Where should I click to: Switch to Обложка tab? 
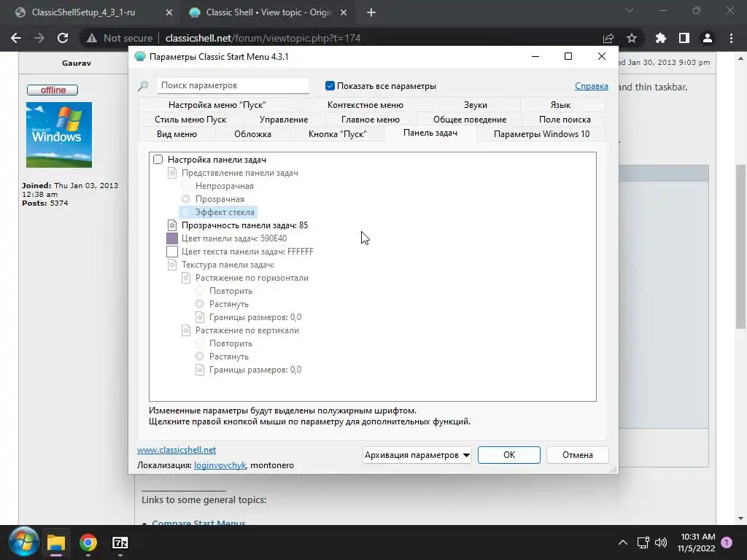(252, 134)
